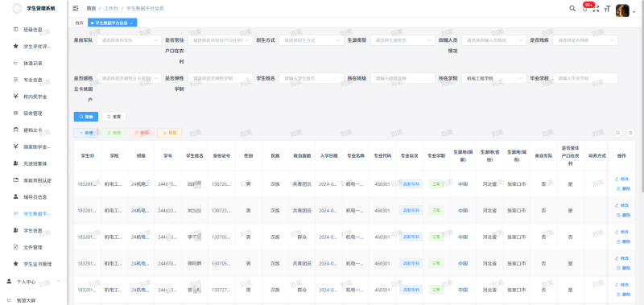Screen dimensions: 644x305
Task: Click the ID cell reading 130705 in third row
Action: tap(221, 237)
